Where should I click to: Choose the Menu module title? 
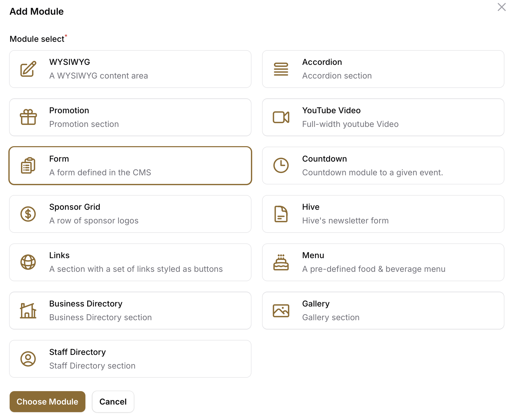pyautogui.click(x=313, y=255)
